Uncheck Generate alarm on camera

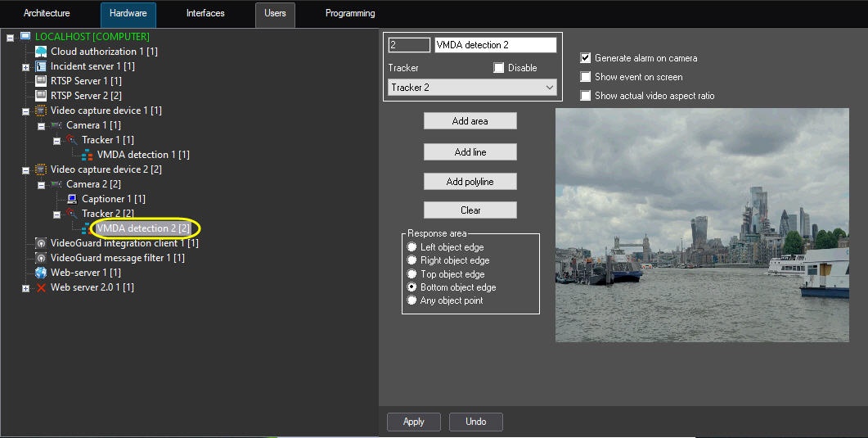pos(586,58)
